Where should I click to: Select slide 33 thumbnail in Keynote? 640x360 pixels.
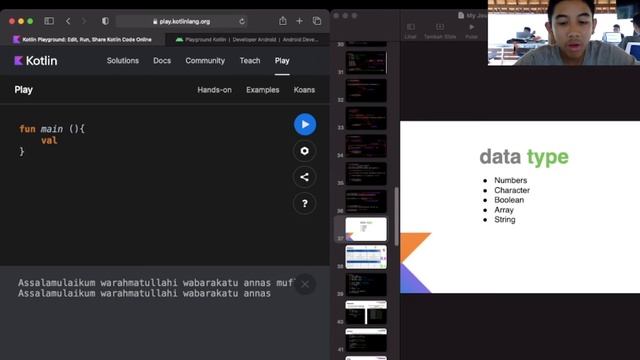coord(366,118)
